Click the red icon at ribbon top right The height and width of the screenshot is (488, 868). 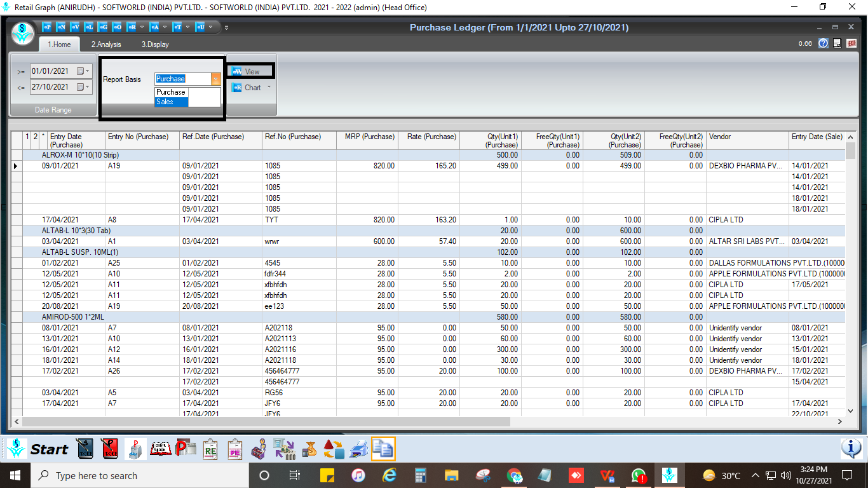pyautogui.click(x=851, y=43)
